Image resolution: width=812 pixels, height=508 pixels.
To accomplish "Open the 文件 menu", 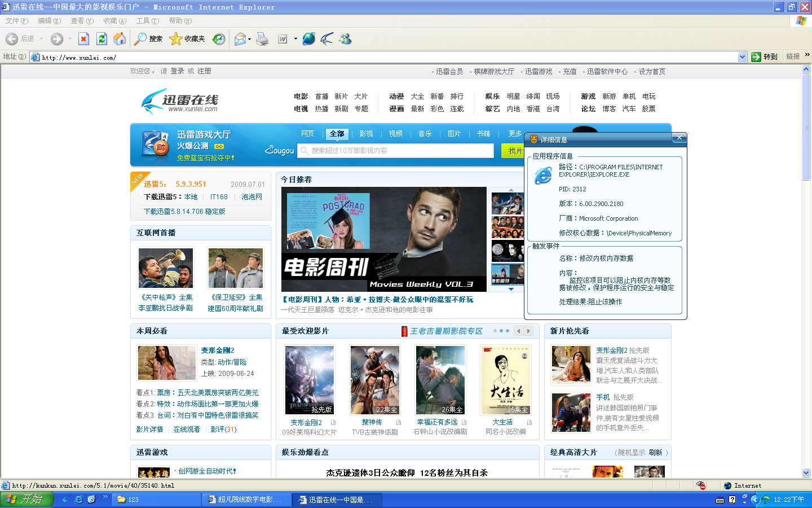I will (16, 21).
